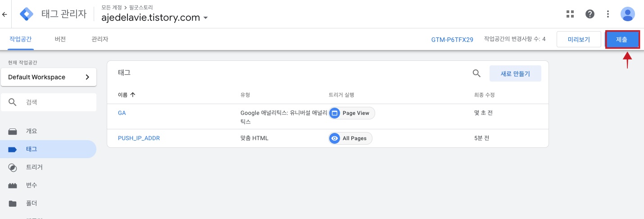
Task: Click the sort arrow next to 이름
Action: point(132,95)
